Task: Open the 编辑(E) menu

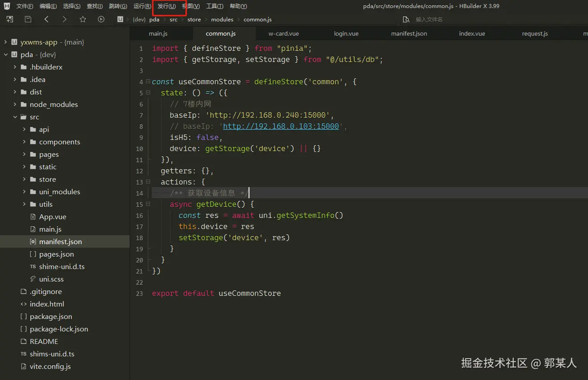Action: click(48, 6)
